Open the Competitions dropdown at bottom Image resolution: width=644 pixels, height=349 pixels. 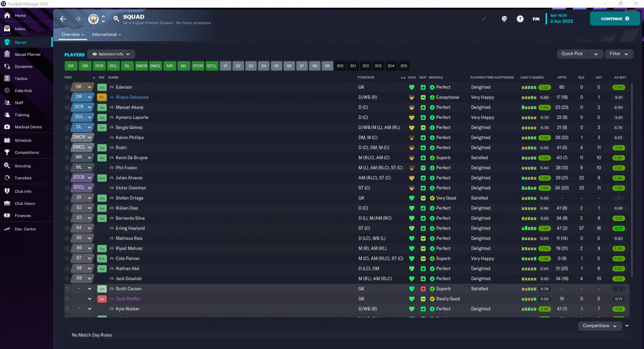click(600, 326)
